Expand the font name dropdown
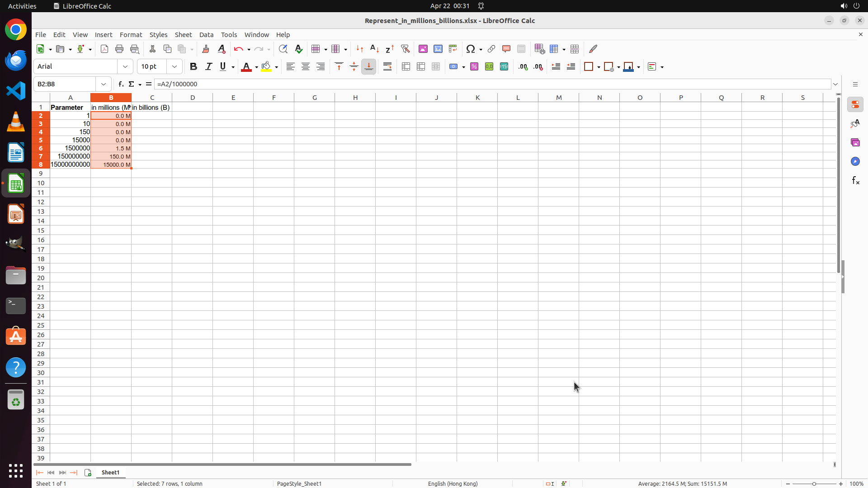868x488 pixels. [x=125, y=67]
